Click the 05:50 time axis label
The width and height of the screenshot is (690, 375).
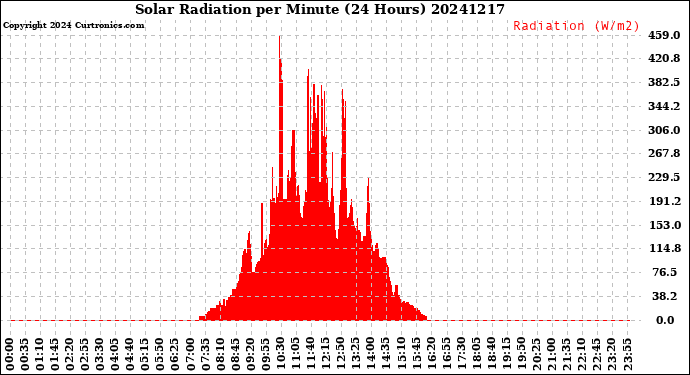[x=160, y=355]
